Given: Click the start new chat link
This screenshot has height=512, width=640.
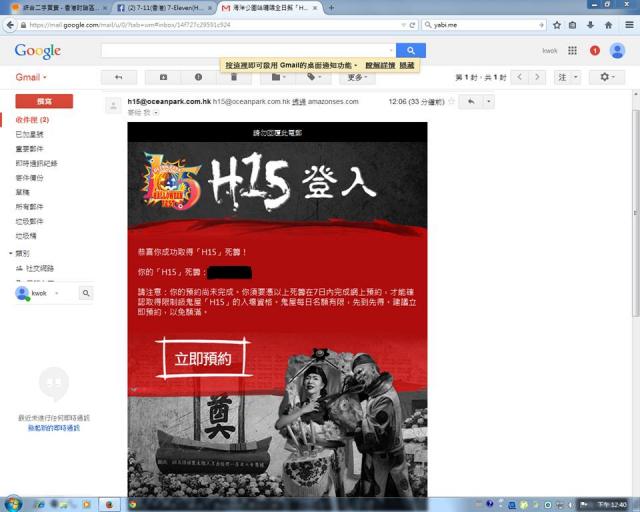Looking at the screenshot, I should [x=54, y=428].
